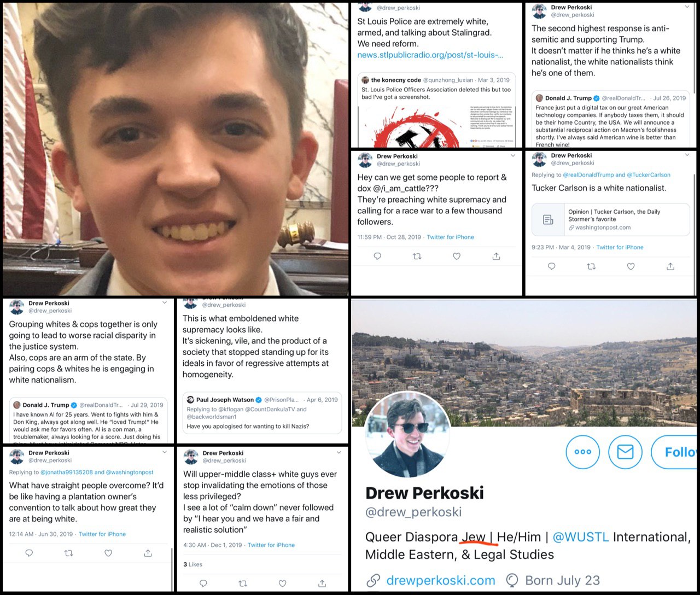
Task: Open the drewperkoski.com website link
Action: coord(441,580)
